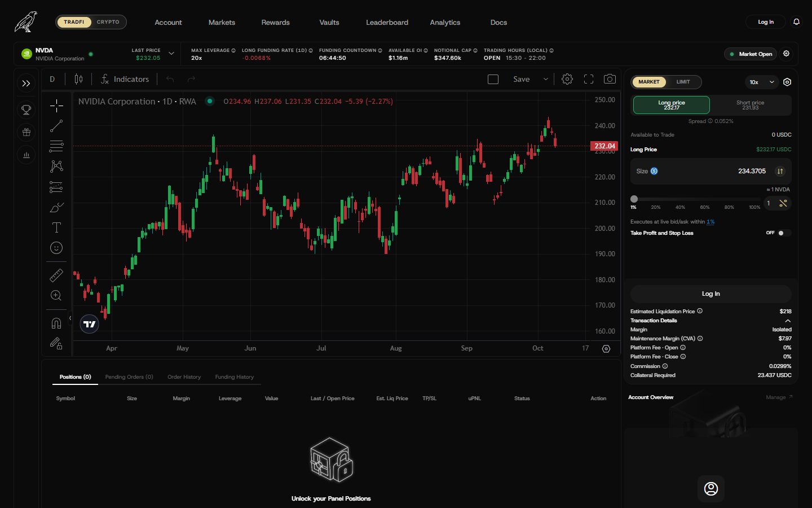Open the notifications bell
Image resolution: width=812 pixels, height=508 pixels.
[x=796, y=22]
